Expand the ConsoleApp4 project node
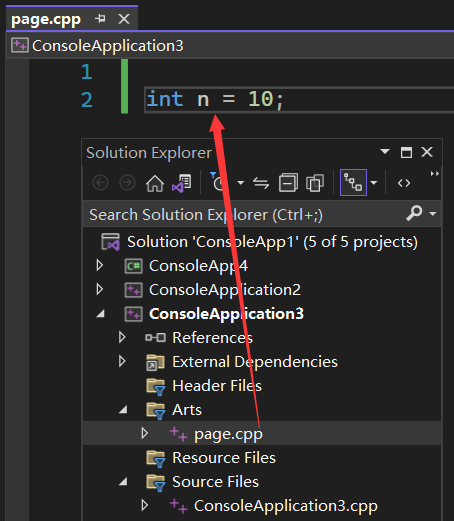454x521 pixels. coord(99,265)
